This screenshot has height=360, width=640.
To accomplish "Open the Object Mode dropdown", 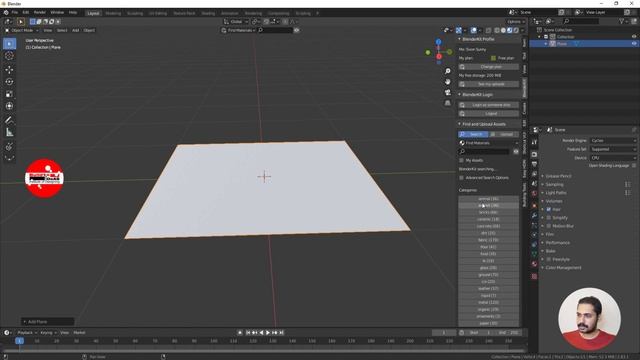I will pyautogui.click(x=22, y=30).
